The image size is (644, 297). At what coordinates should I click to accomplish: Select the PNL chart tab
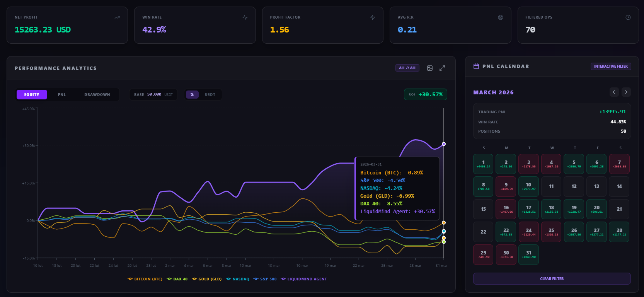[62, 95]
